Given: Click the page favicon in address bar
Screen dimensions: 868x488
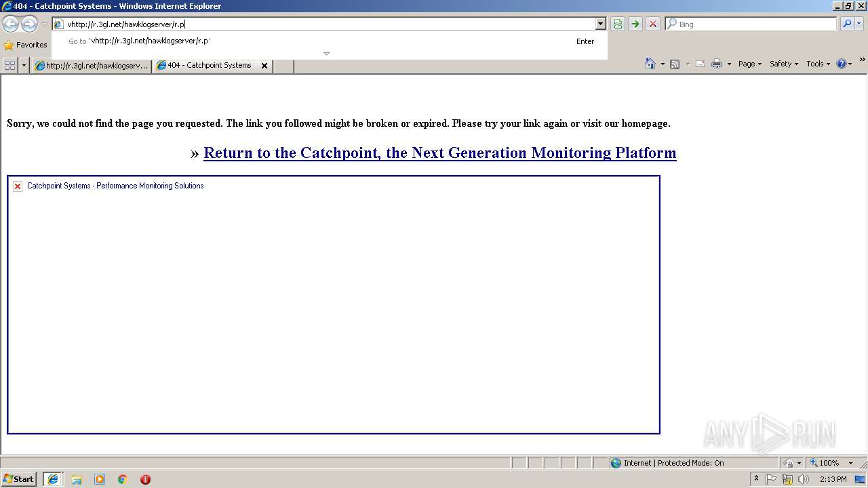Looking at the screenshot, I should coord(58,24).
